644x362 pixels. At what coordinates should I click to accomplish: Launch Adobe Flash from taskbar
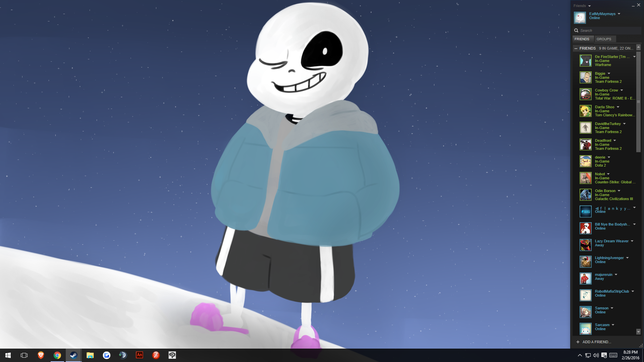click(x=156, y=355)
